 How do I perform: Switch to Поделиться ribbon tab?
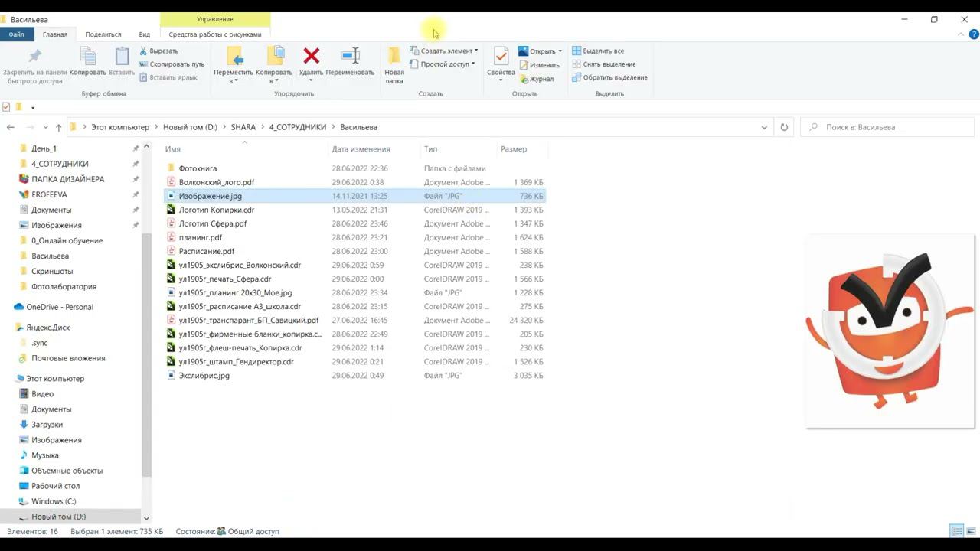click(x=103, y=34)
